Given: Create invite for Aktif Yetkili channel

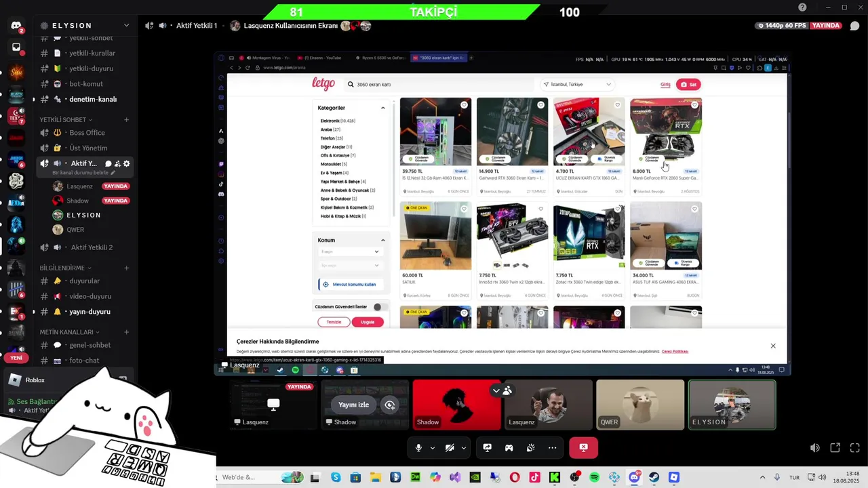Looking at the screenshot, I should [x=117, y=163].
